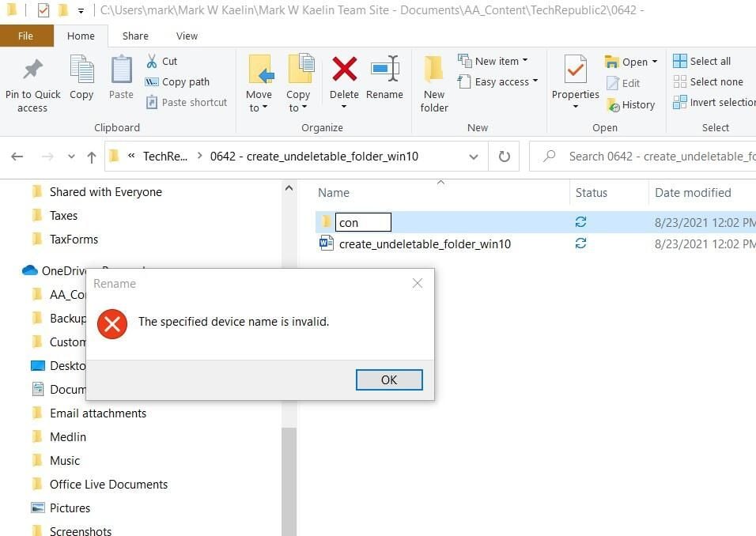
Task: Switch to the Home ribbon tab
Action: point(81,36)
